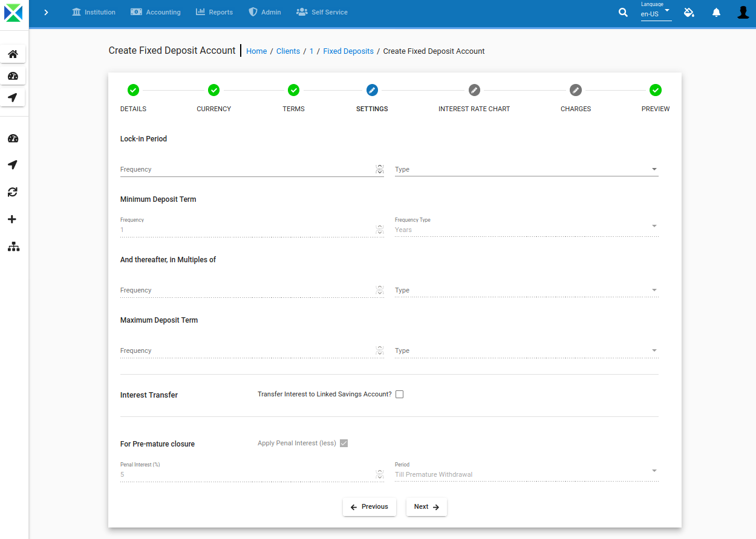
Task: Click the plus icon in the sidebar
Action: tap(13, 219)
